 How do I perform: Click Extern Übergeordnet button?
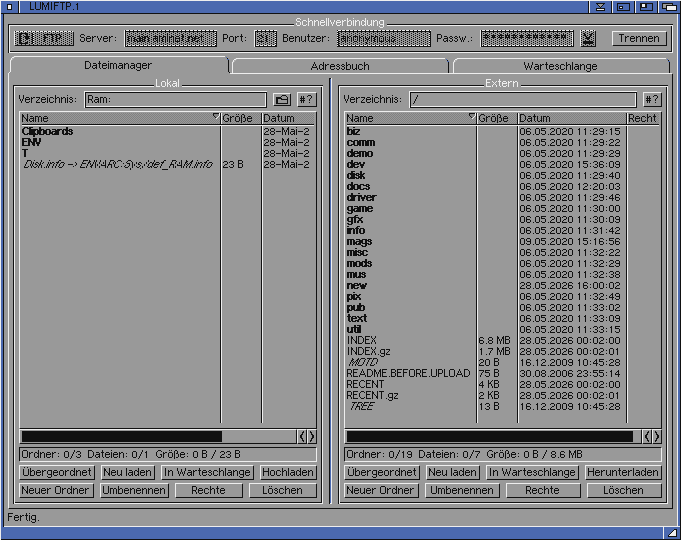pyautogui.click(x=382, y=472)
